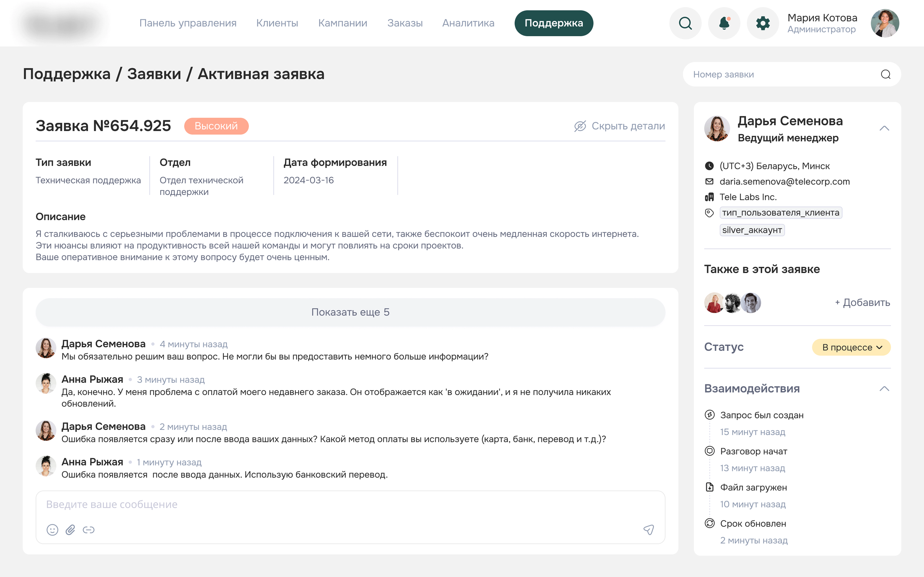
Task: Click the search magnifier icon in header
Action: click(x=685, y=23)
